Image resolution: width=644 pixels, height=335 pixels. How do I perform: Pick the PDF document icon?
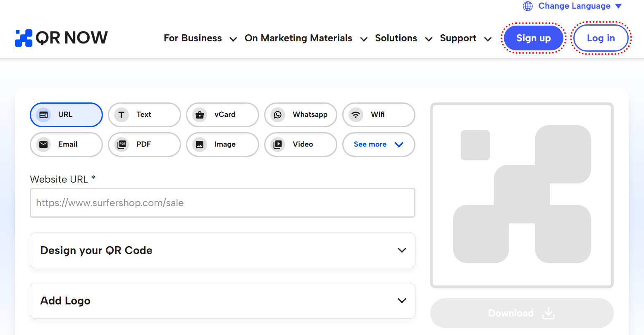pyautogui.click(x=122, y=145)
